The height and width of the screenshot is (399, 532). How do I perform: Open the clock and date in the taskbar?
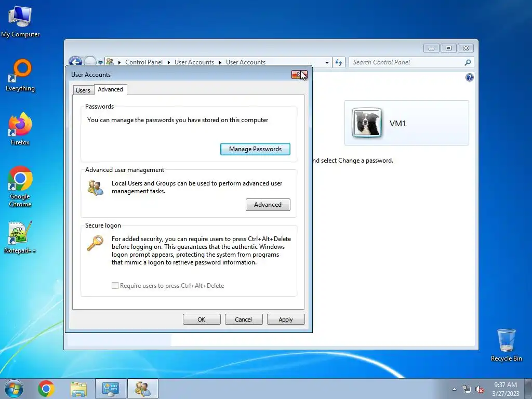506,389
